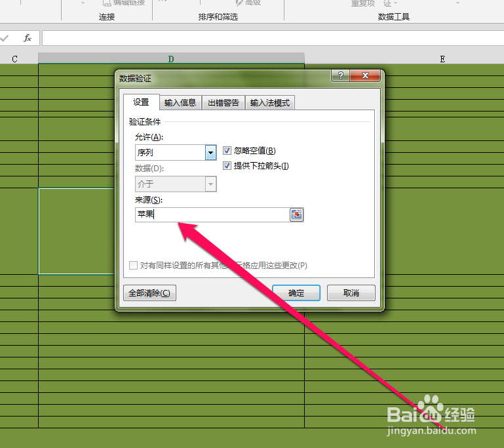This screenshot has height=448, width=504.
Task: Click the dialog help question mark button
Action: tap(341, 75)
